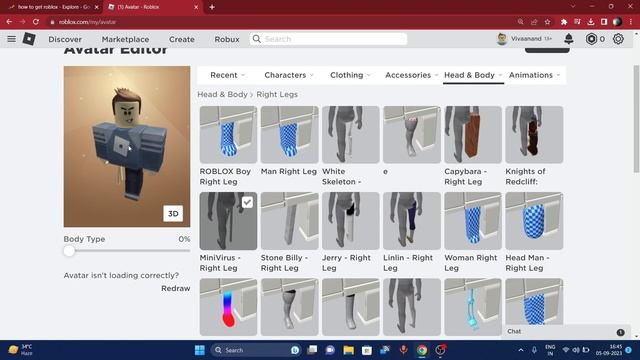Open the Robux balance icon
The image size is (640, 360).
click(x=591, y=39)
